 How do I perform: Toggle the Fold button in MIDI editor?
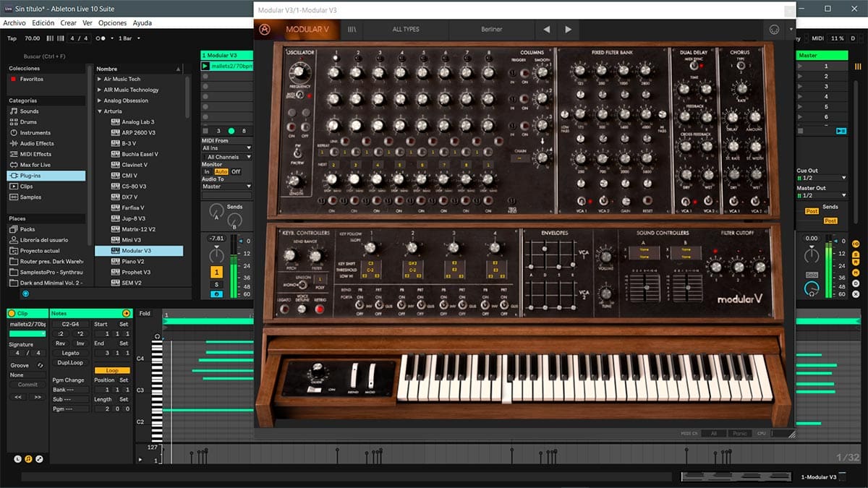[145, 313]
